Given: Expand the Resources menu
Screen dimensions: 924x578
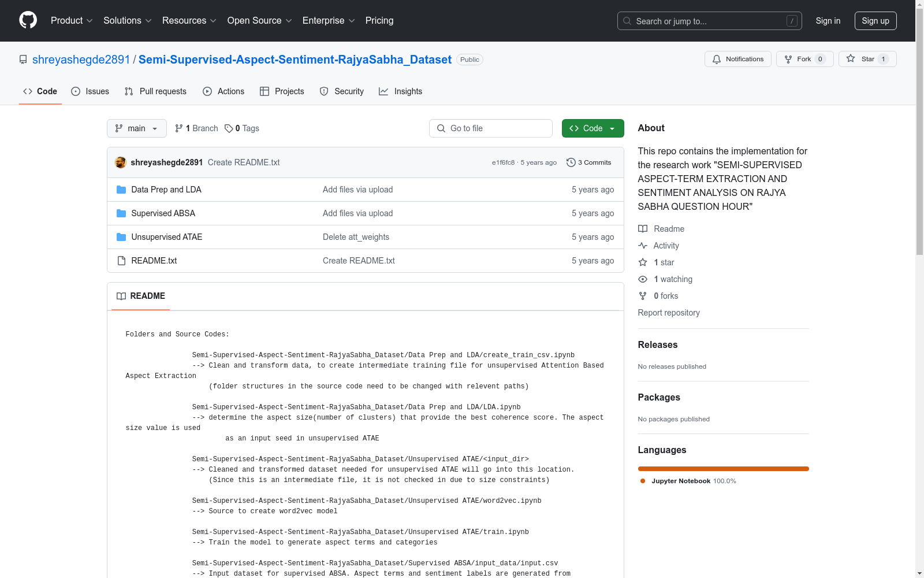Looking at the screenshot, I should coord(189,20).
